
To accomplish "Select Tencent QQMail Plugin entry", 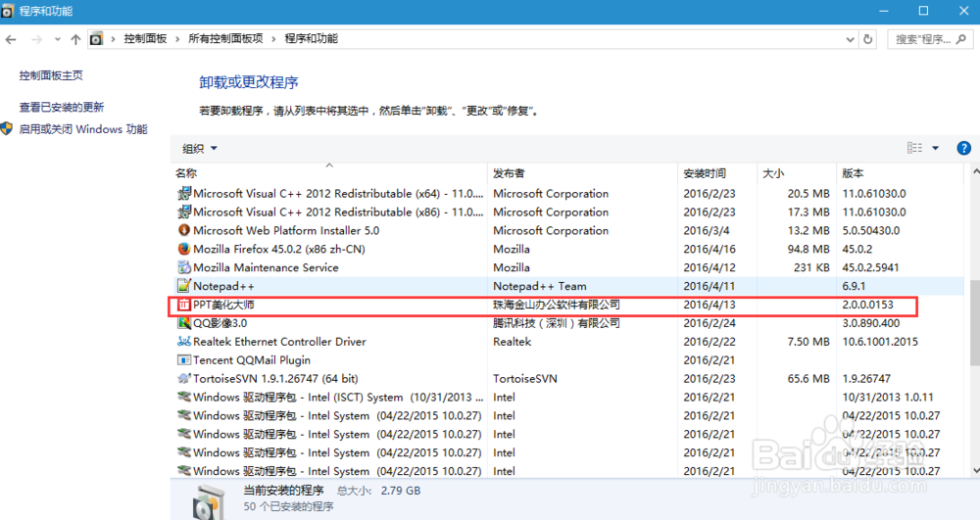I will (252, 360).
